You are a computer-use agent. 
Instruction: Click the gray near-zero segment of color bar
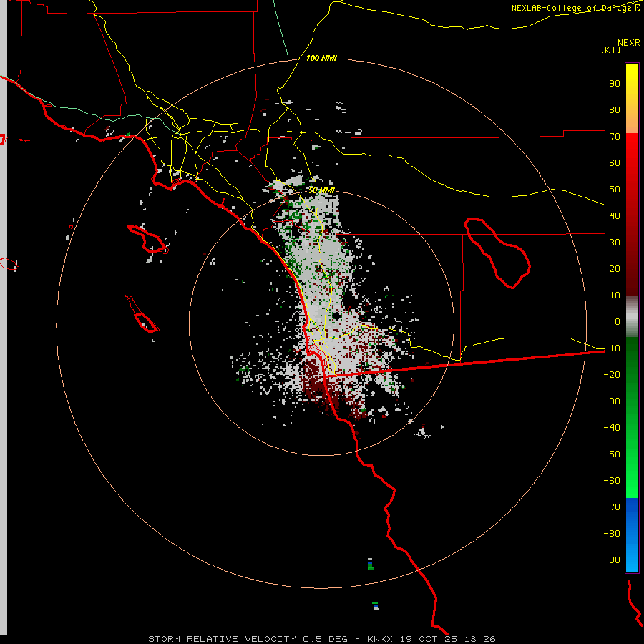point(632,317)
